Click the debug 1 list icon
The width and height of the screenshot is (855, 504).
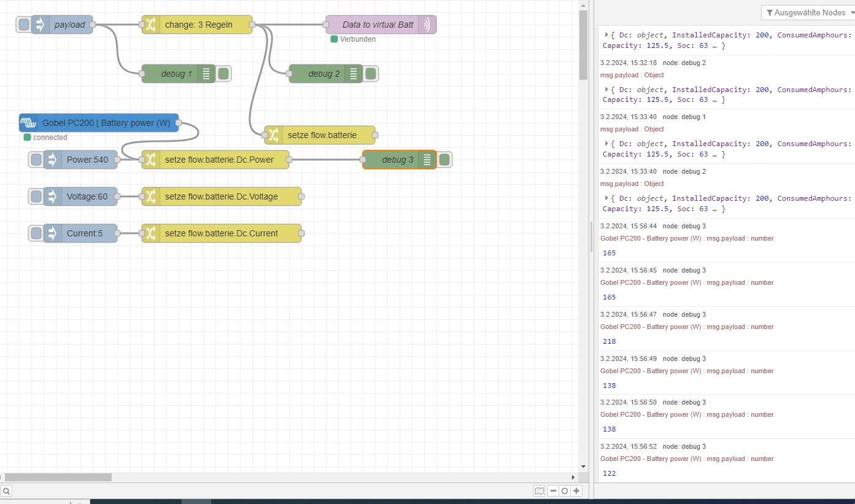(x=206, y=74)
